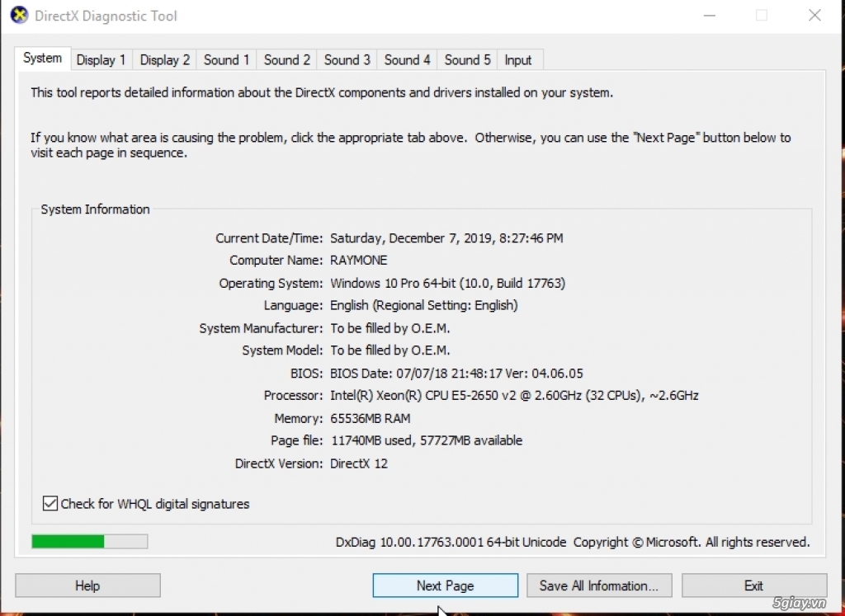
Task: Click the System Manufacturer O.E.M. value
Action: click(x=390, y=328)
